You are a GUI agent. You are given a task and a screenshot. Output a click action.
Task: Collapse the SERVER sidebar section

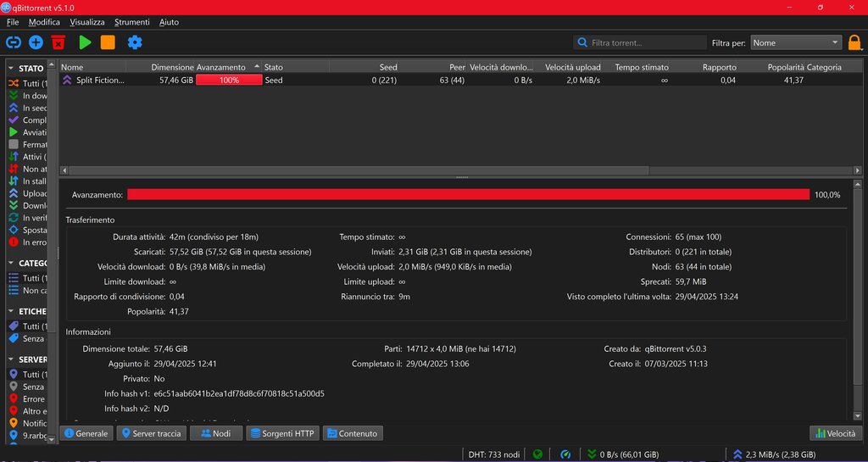(x=11, y=359)
